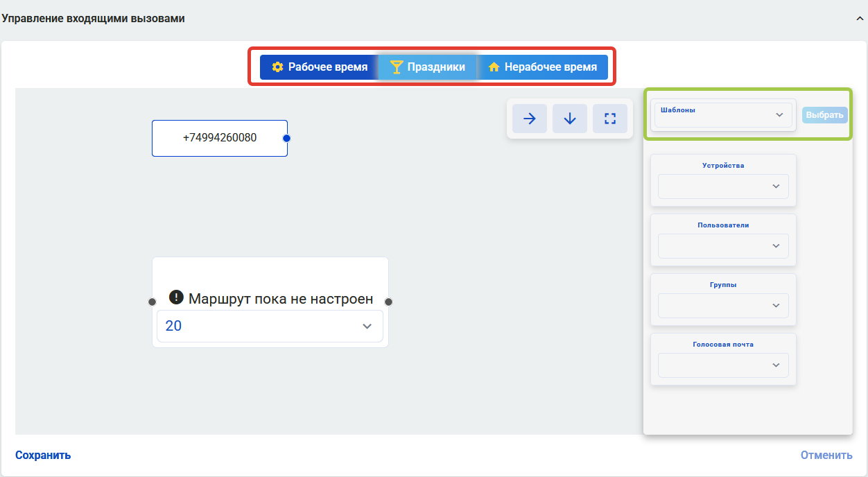Image resolution: width=868 pixels, height=477 pixels.
Task: Open the route node dropdown showing 20
Action: (270, 326)
